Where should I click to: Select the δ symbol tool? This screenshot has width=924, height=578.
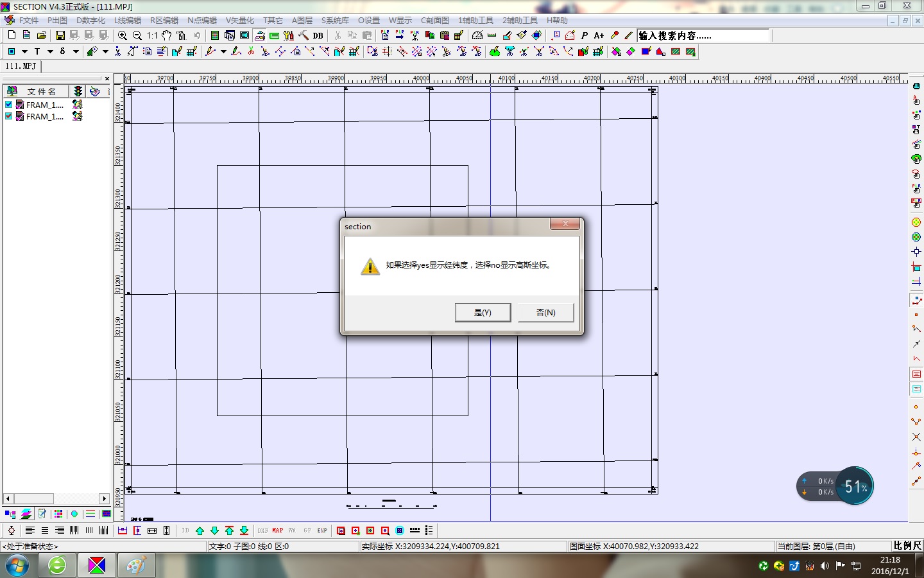click(x=62, y=51)
